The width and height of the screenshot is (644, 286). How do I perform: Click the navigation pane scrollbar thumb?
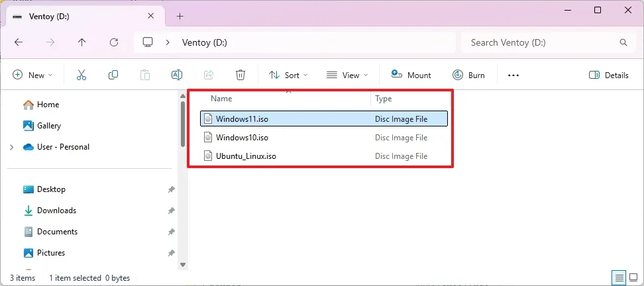point(183,123)
